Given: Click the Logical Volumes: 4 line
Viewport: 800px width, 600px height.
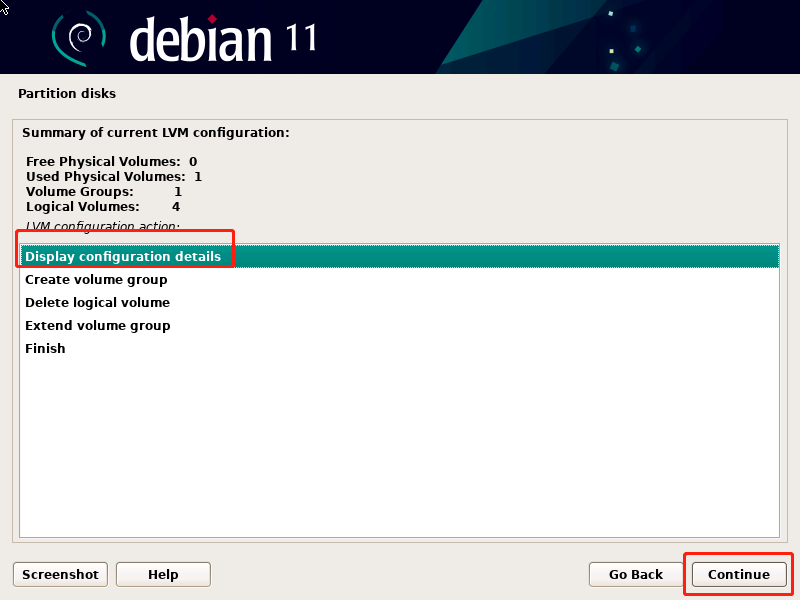Looking at the screenshot, I should (x=103, y=207).
